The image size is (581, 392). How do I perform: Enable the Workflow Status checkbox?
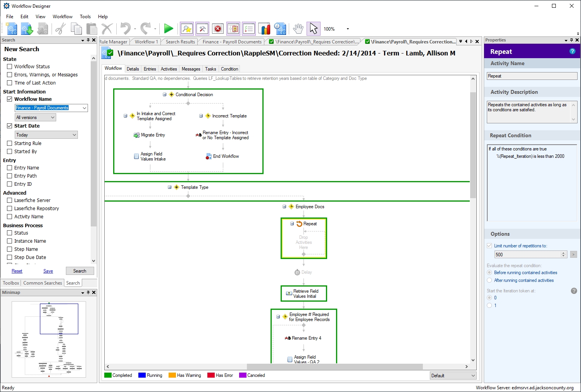pyautogui.click(x=10, y=67)
